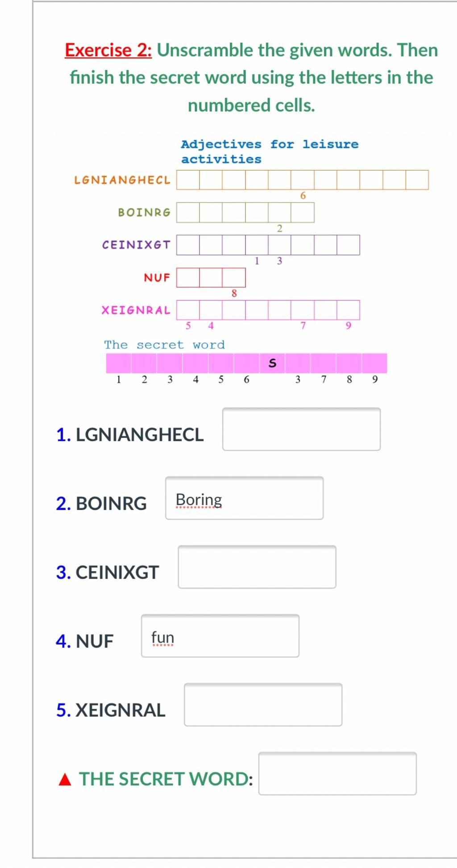Select the CEINIXGT answer field

257,567
